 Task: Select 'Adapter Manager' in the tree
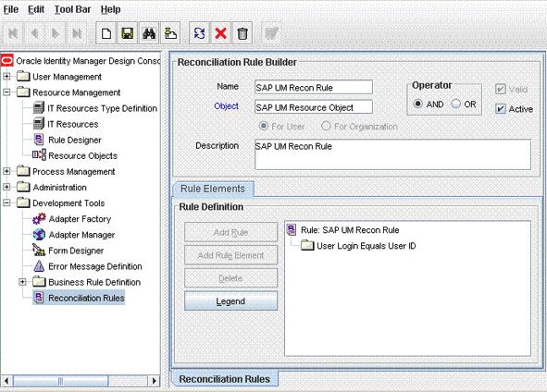(81, 235)
